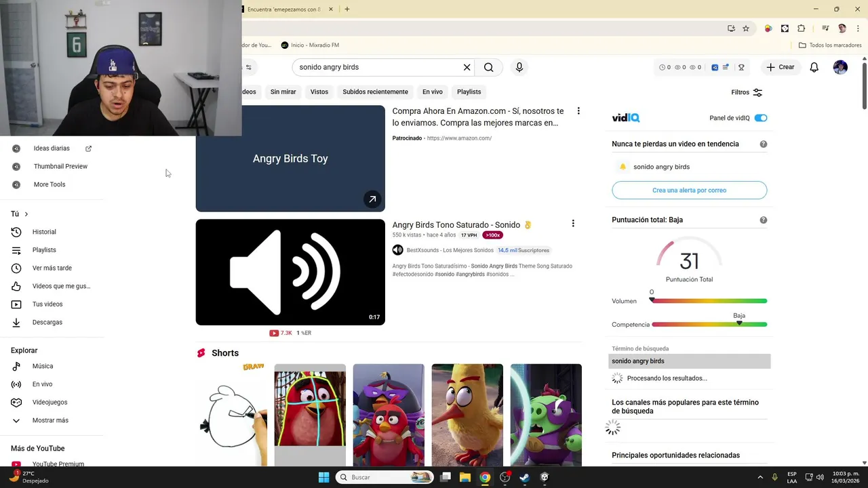868x488 pixels.
Task: Toggle the Panel de vidIQ switch
Action: point(761,118)
